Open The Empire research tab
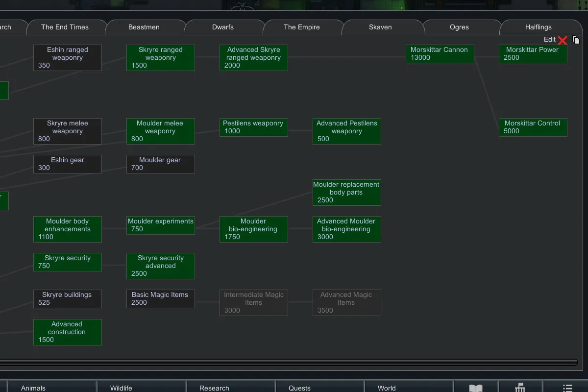 point(302,27)
